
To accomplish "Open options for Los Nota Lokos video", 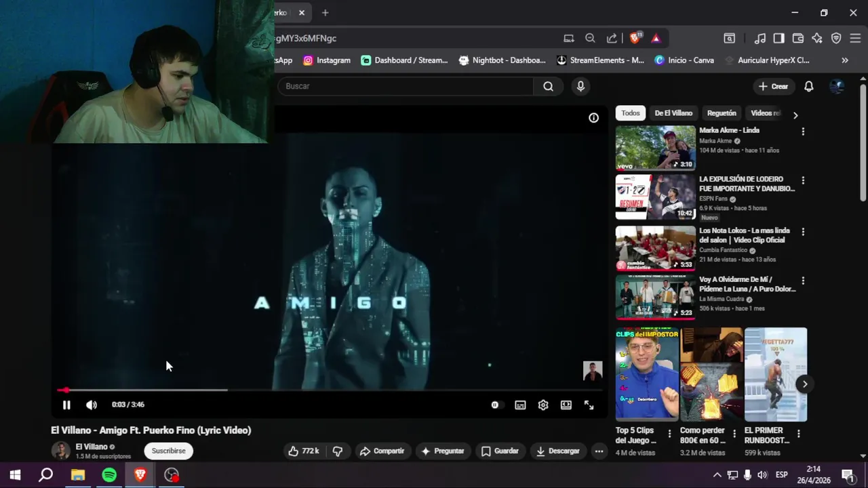I will (803, 232).
